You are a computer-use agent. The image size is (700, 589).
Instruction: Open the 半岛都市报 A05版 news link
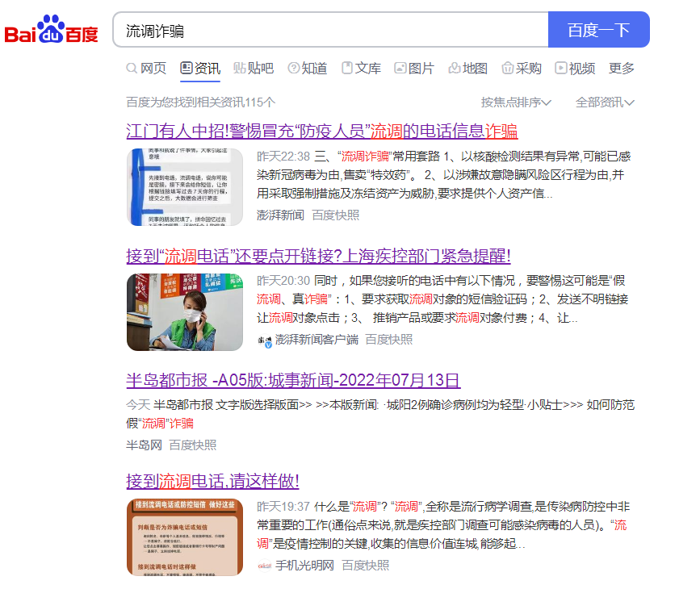293,381
